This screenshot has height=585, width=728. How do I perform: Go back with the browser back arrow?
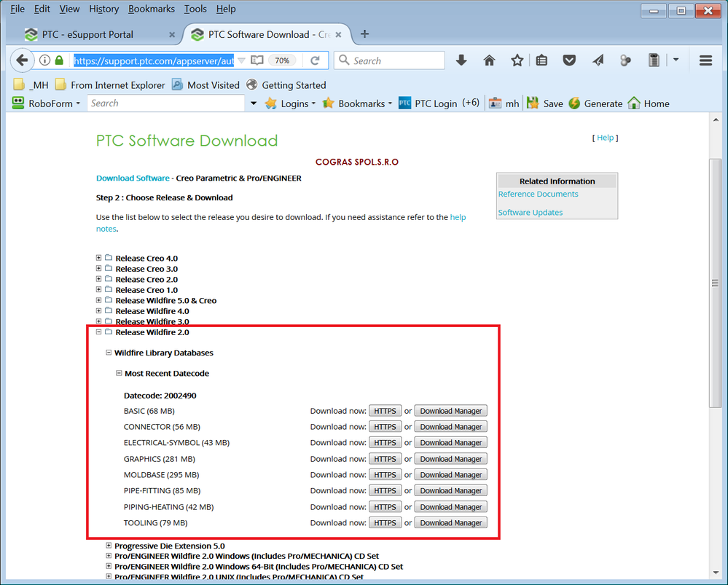point(21,60)
